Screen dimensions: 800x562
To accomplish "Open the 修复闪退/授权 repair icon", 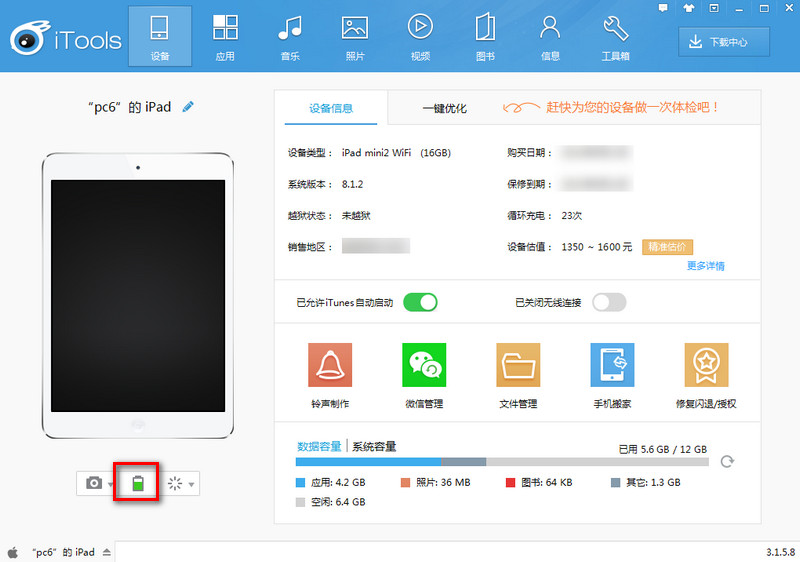I will [706, 365].
